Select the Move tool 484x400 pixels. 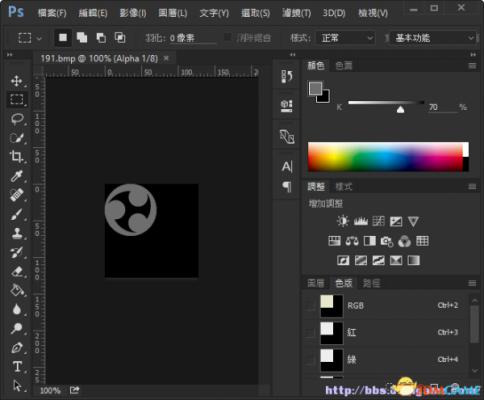[16, 81]
